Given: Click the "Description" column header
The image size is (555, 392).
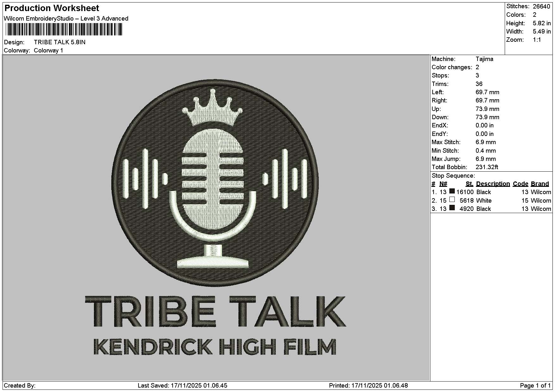Looking at the screenshot, I should pos(493,184).
